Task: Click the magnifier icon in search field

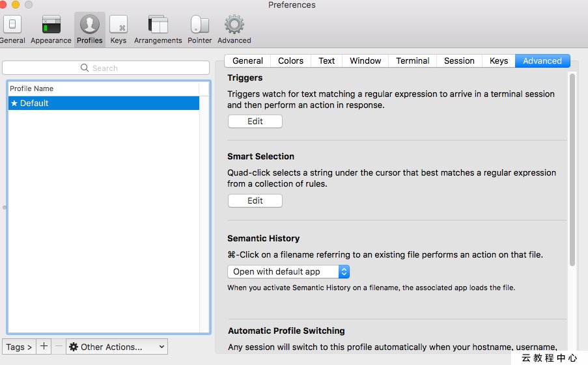Action: click(85, 68)
